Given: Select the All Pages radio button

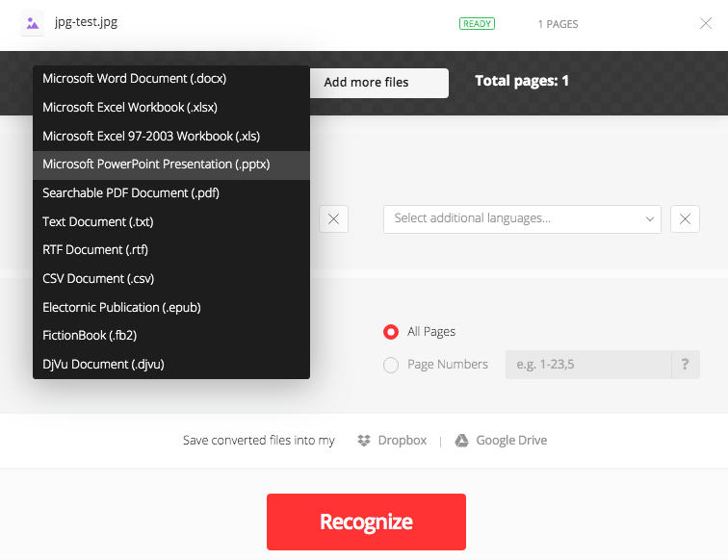Looking at the screenshot, I should [391, 332].
